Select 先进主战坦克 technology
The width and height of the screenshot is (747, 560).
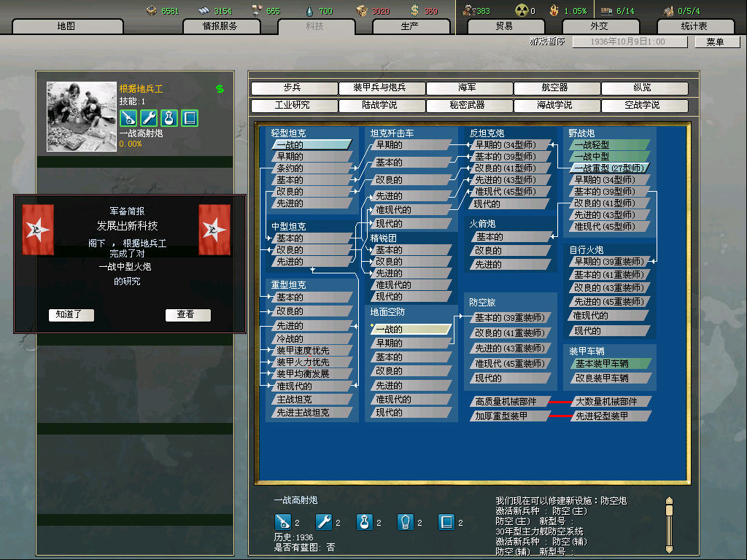(x=311, y=413)
